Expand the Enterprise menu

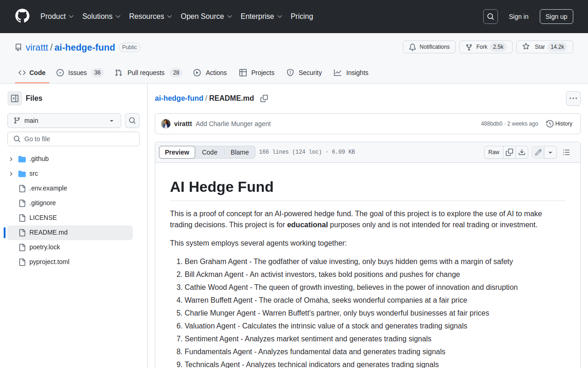[x=261, y=17]
